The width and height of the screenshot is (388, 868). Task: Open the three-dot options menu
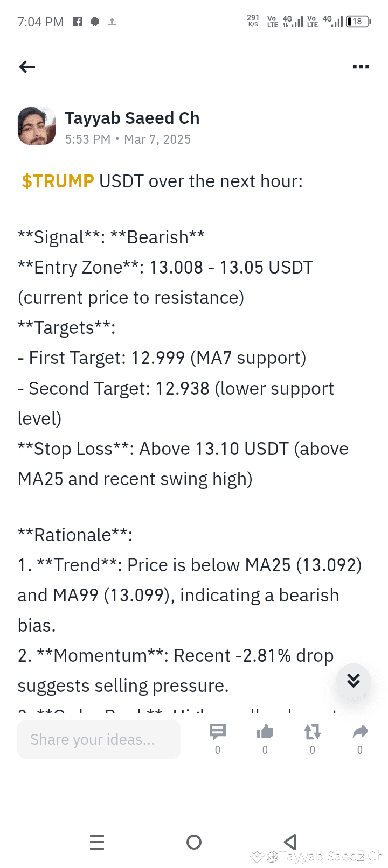(x=360, y=66)
